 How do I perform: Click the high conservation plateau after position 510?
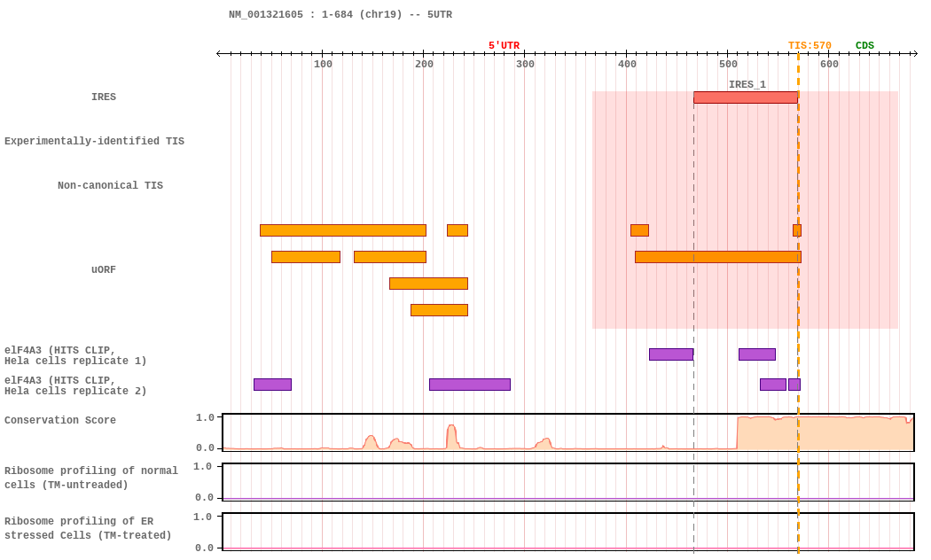[x=825, y=433]
